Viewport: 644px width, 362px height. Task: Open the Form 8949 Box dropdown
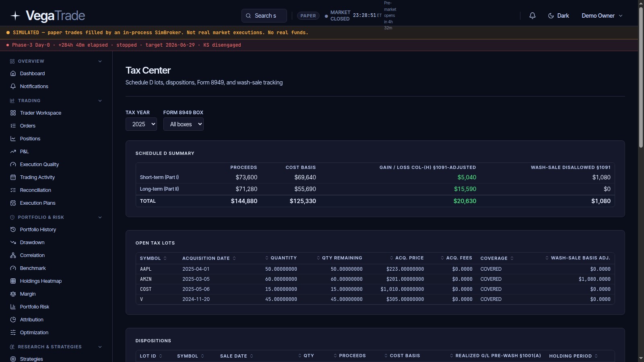(183, 124)
